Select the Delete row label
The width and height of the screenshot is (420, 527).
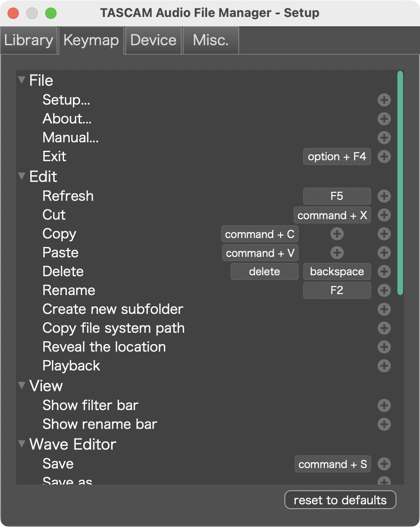(63, 272)
